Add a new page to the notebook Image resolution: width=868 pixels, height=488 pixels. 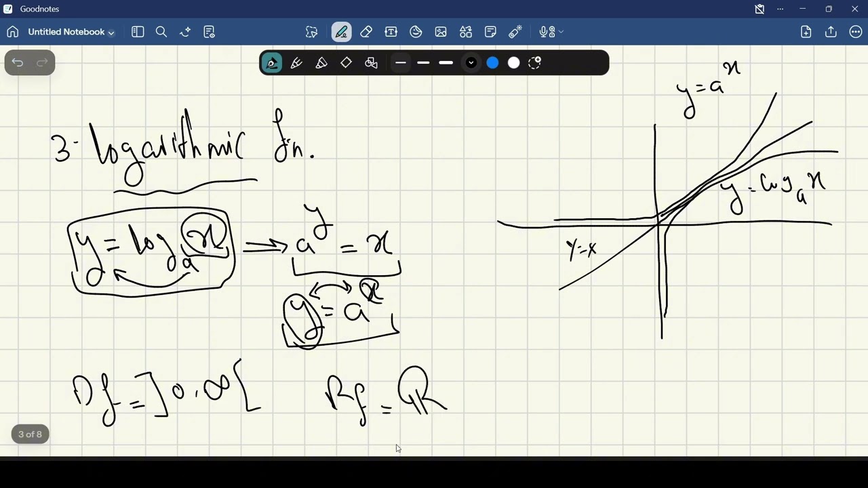click(806, 32)
